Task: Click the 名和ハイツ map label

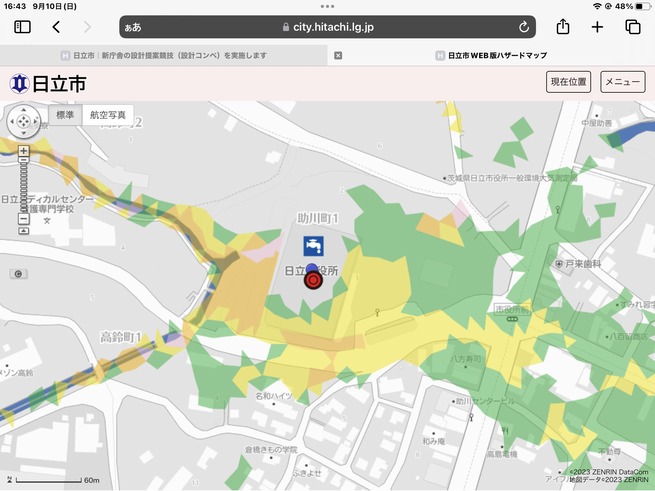Action: pos(274,396)
